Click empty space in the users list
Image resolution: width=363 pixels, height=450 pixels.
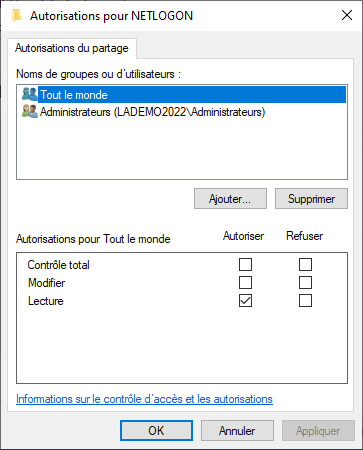click(x=182, y=150)
